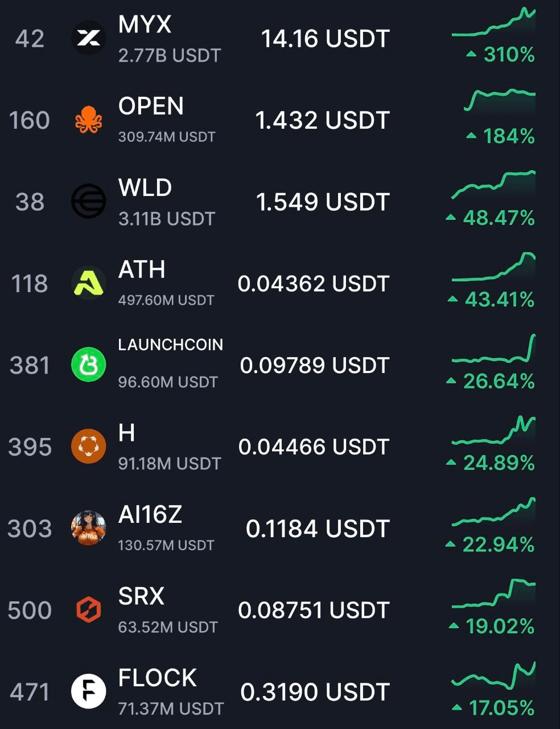Open the H token sparkline chart
Screen dimensions: 560x729
pos(493,431)
